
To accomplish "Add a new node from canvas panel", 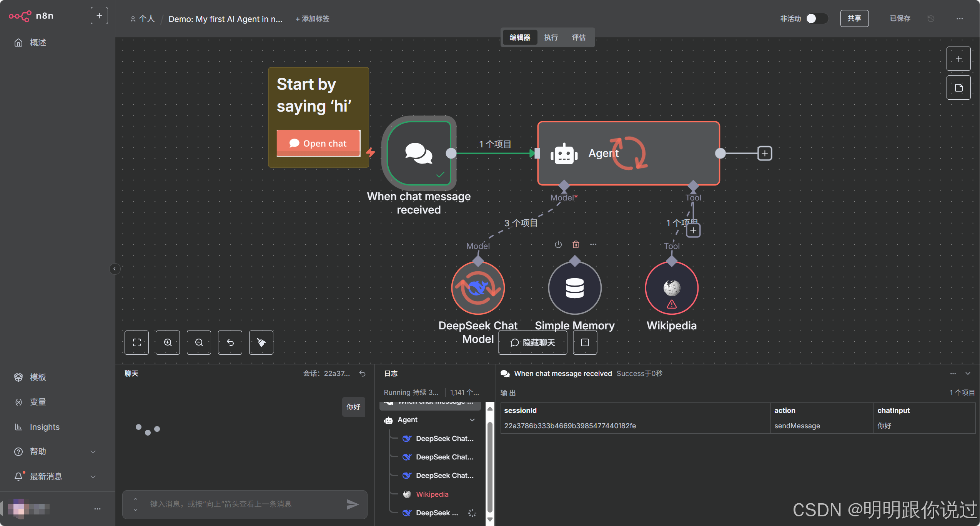I will (x=958, y=59).
